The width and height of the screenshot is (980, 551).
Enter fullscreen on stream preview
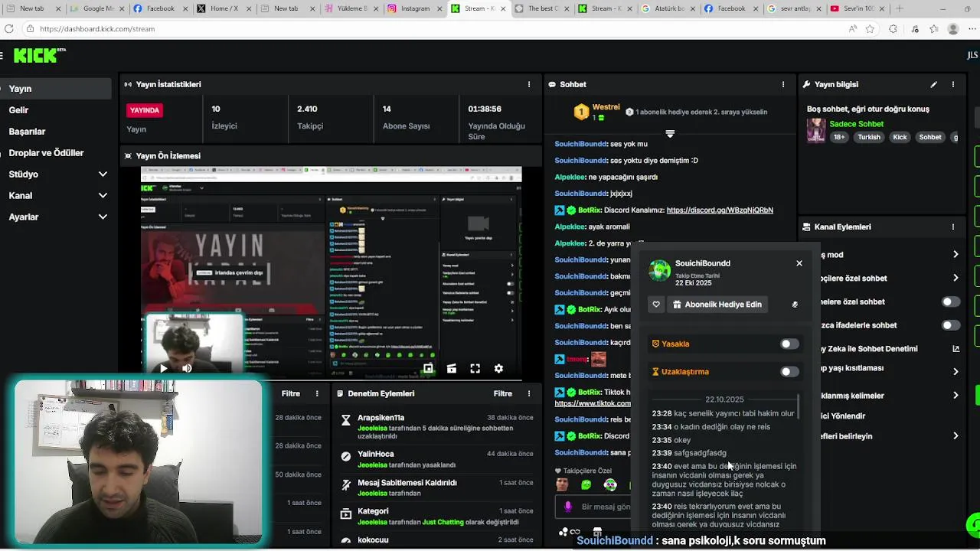pos(475,368)
